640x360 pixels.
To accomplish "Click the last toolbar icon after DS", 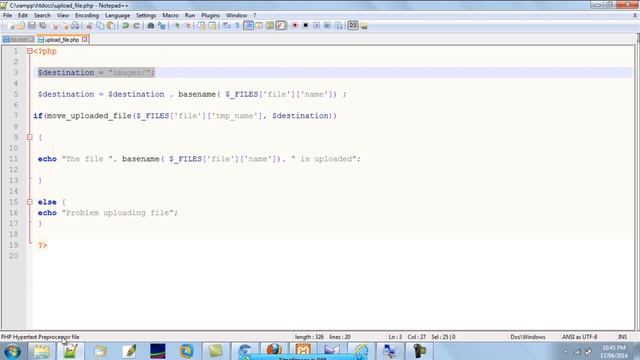I will click(364, 26).
